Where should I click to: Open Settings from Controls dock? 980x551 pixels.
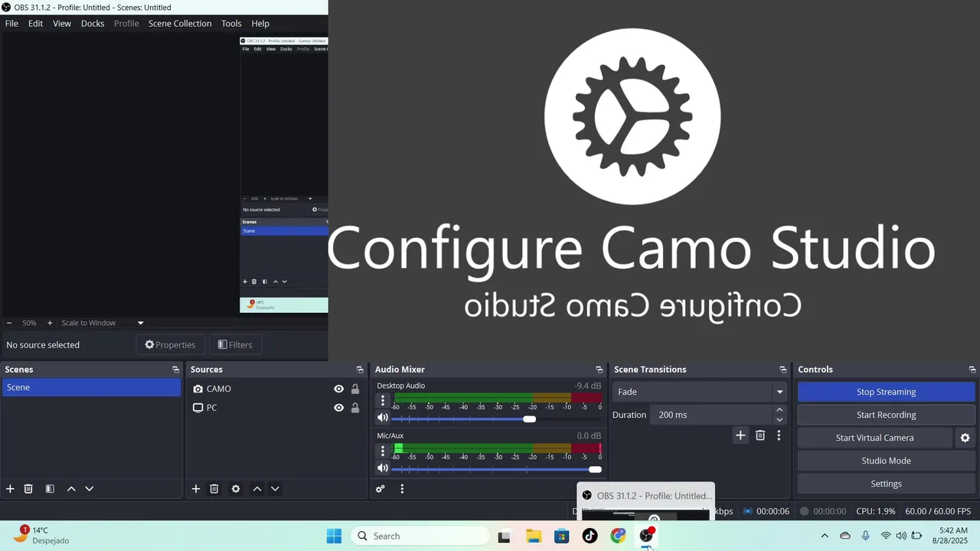pyautogui.click(x=886, y=484)
